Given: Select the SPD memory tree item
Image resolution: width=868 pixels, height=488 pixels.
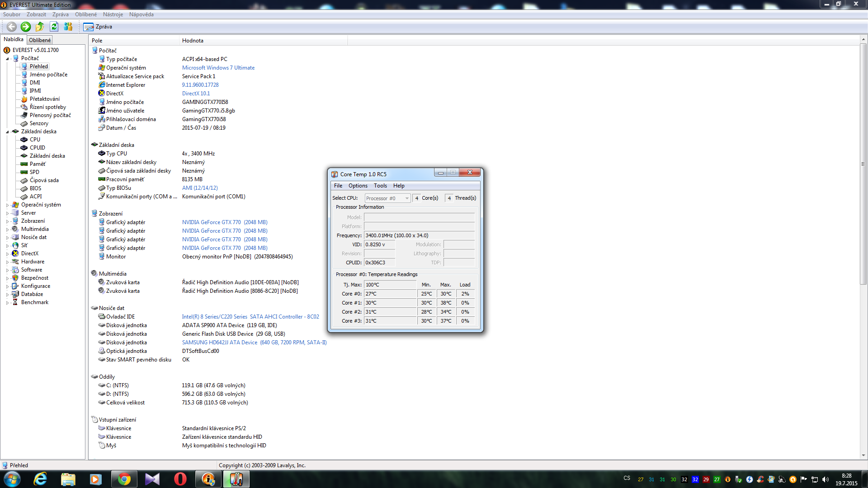Looking at the screenshot, I should coord(34,172).
